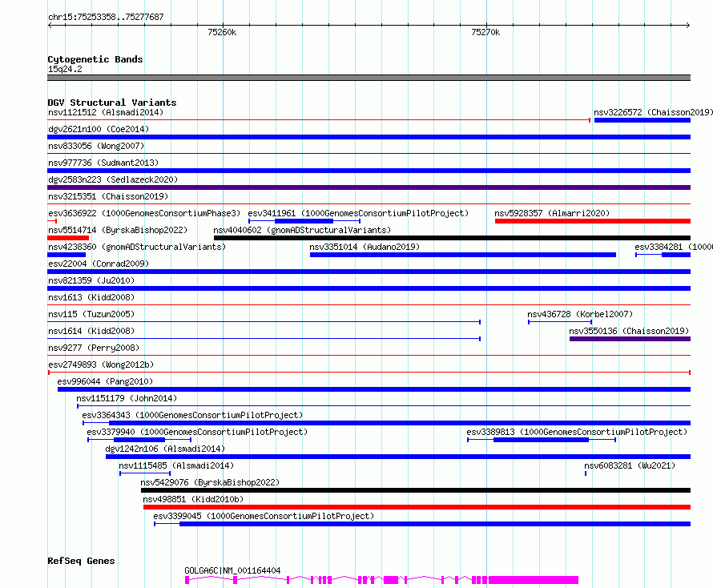Click the nsv9277 (Perry2008) label
Screen dimensions: 713x588
coord(94,348)
